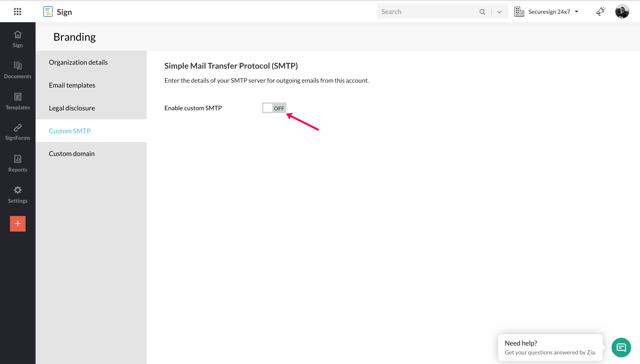Screen dimensions: 640x364
Task: Toggle Enable custom SMTP switch on
Action: click(x=274, y=108)
